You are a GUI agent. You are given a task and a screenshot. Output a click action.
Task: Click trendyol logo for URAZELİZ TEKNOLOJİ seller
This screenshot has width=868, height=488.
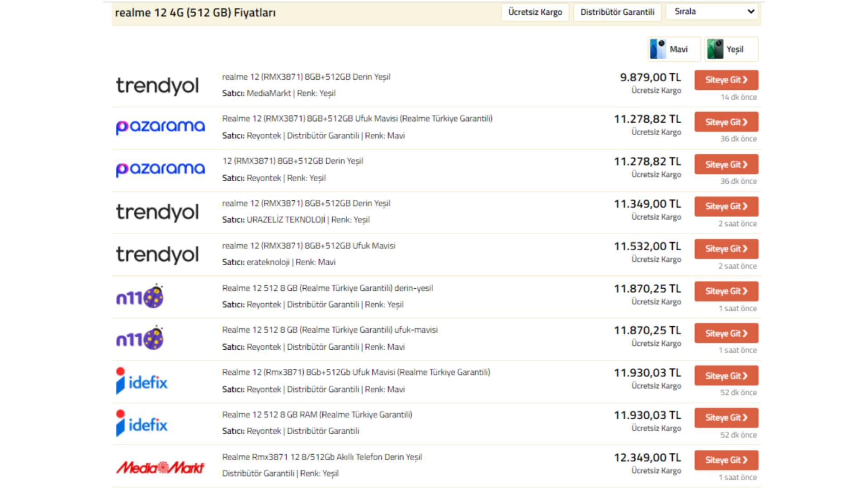tap(157, 212)
